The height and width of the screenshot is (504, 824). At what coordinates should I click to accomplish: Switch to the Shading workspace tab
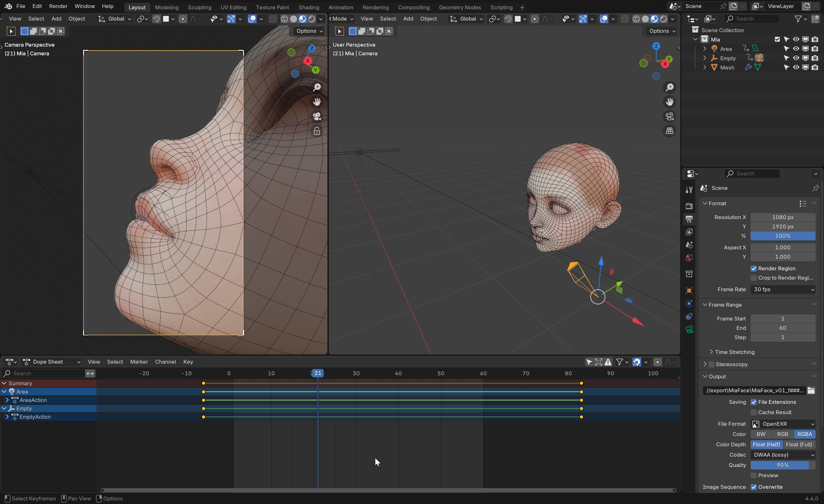[308, 7]
